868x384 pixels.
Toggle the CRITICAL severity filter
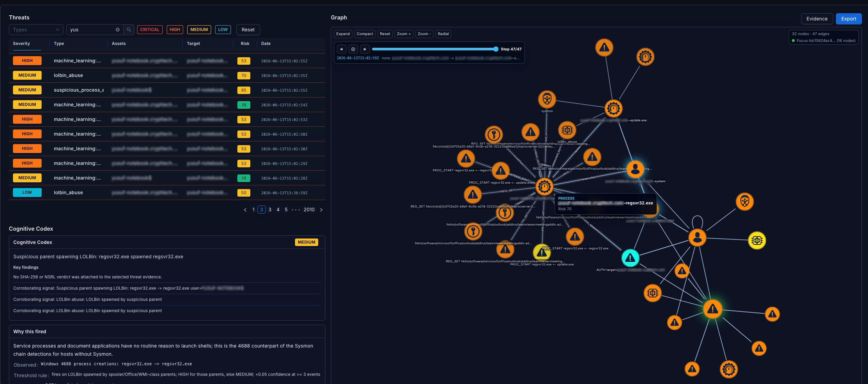150,30
